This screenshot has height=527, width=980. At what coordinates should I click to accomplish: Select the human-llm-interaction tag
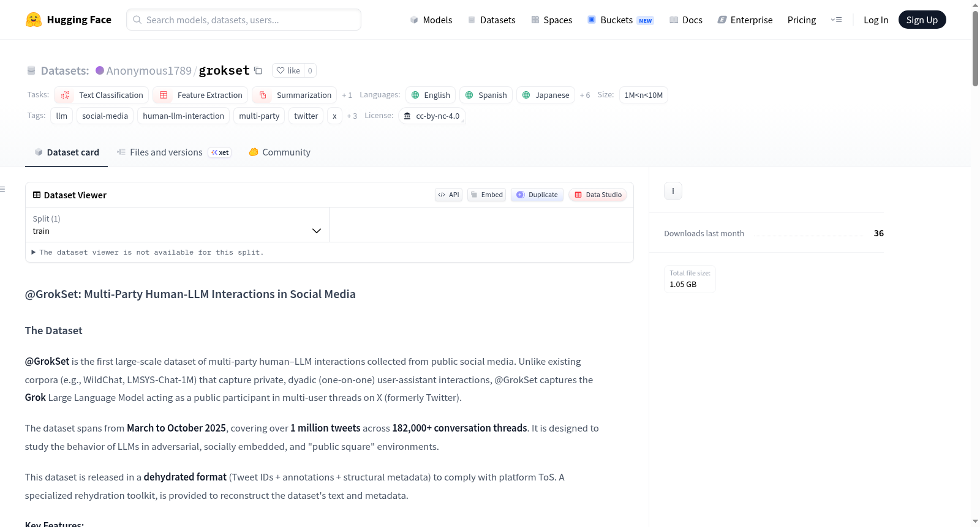[x=184, y=116]
